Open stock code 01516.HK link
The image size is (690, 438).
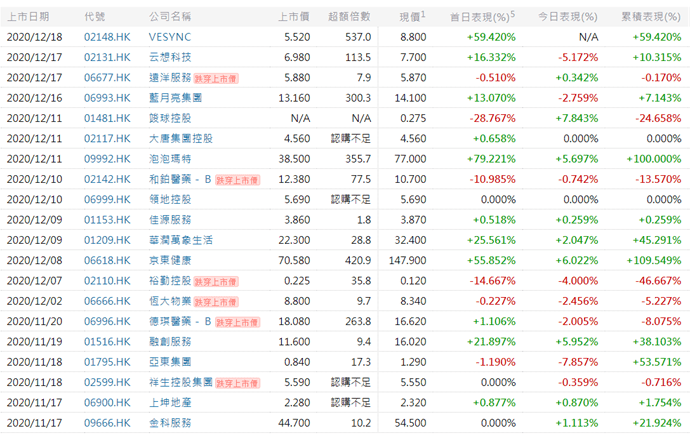coord(107,342)
